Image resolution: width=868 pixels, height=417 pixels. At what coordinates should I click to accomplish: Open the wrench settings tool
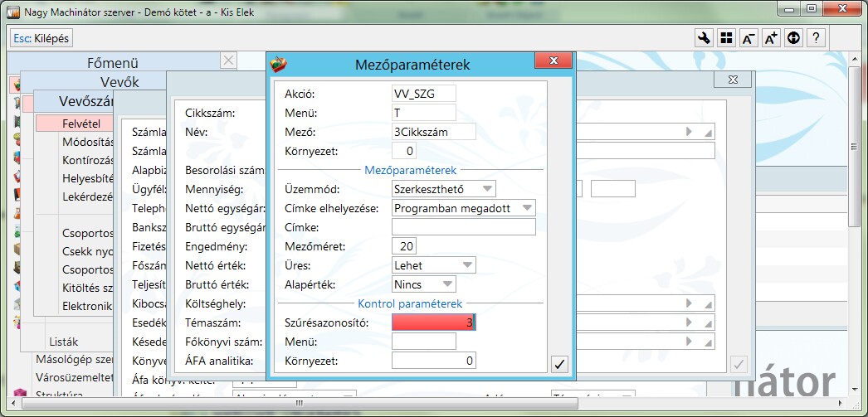pyautogui.click(x=704, y=38)
